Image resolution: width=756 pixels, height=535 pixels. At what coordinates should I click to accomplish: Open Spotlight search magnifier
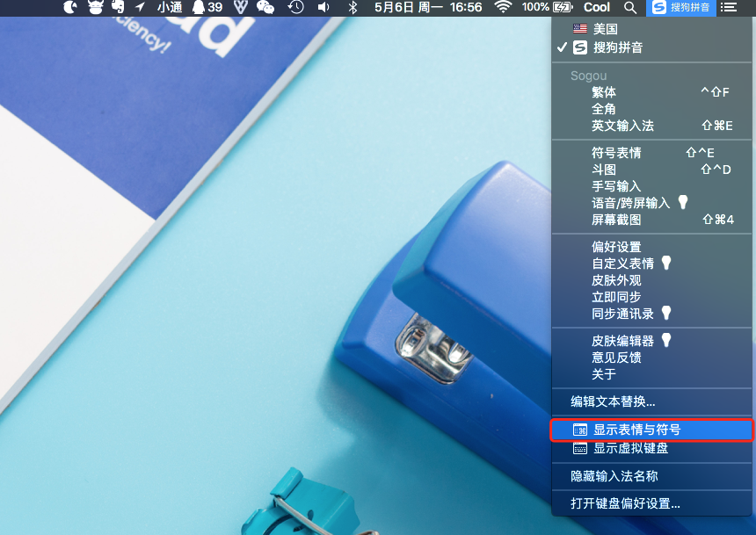click(x=630, y=8)
